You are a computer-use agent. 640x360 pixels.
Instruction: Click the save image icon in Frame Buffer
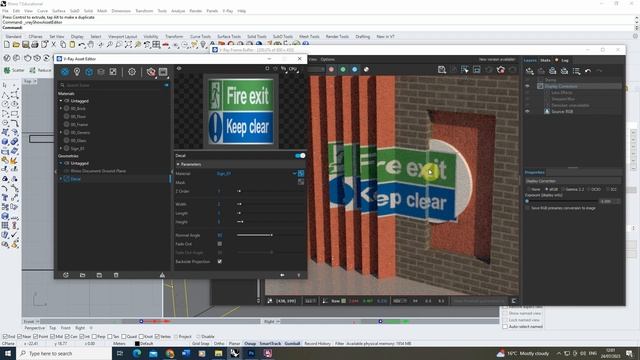(442, 70)
